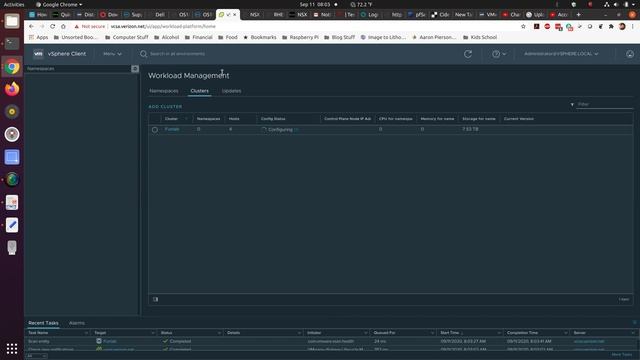Open Activities overview
This screenshot has height=360, width=640.
click(14, 4)
